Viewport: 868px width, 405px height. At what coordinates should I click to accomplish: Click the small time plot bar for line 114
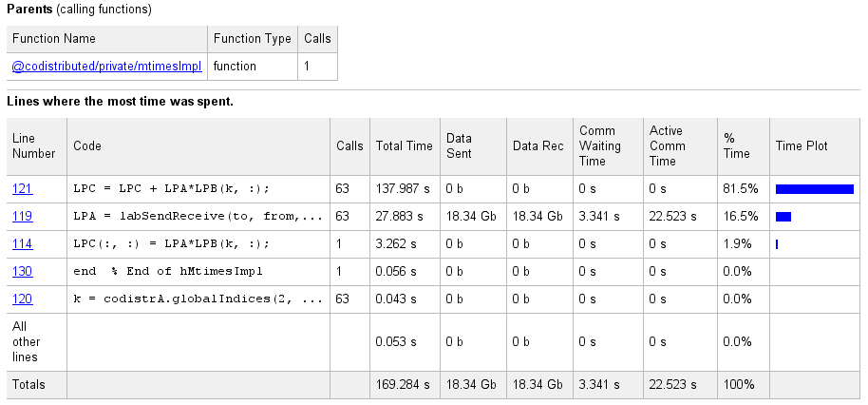pyautogui.click(x=777, y=244)
